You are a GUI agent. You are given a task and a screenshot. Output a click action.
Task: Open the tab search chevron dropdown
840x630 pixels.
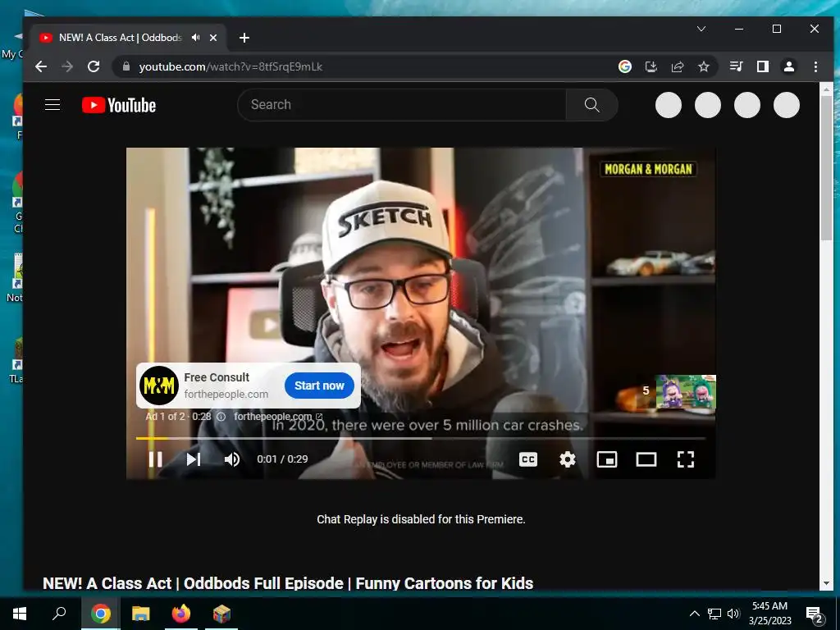[701, 29]
